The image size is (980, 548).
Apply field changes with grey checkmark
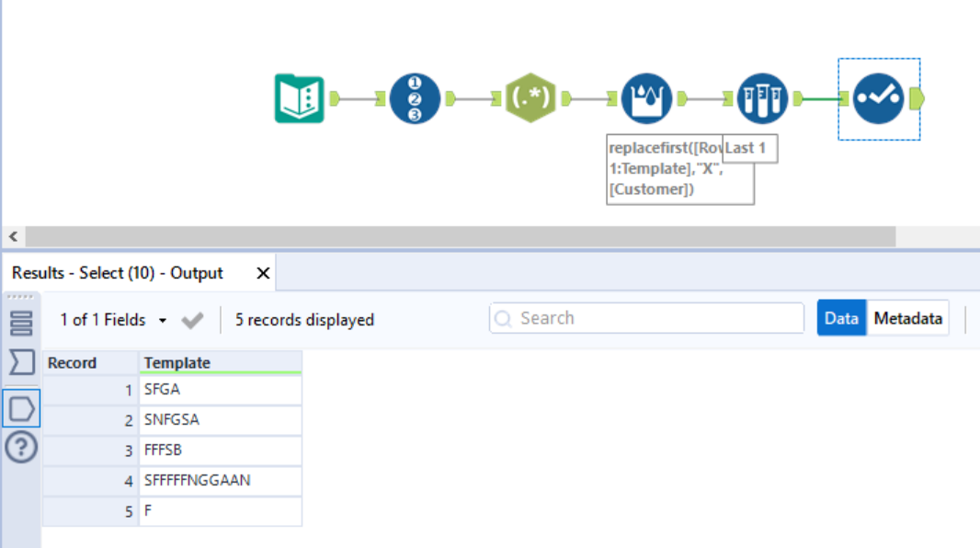pos(192,320)
